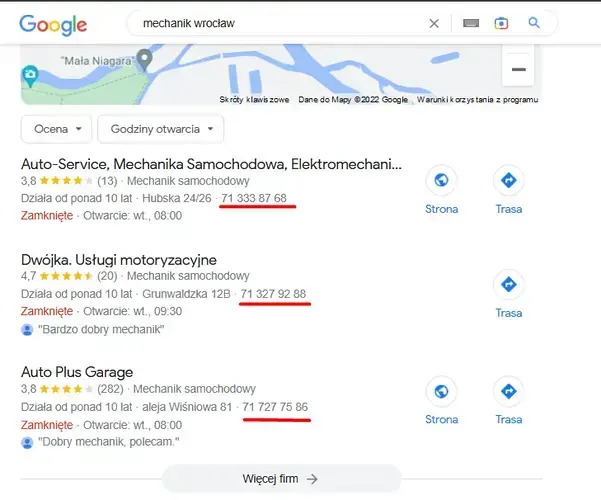Click the Skróty klawiszowe map link
This screenshot has height=500, width=601.
tap(255, 99)
